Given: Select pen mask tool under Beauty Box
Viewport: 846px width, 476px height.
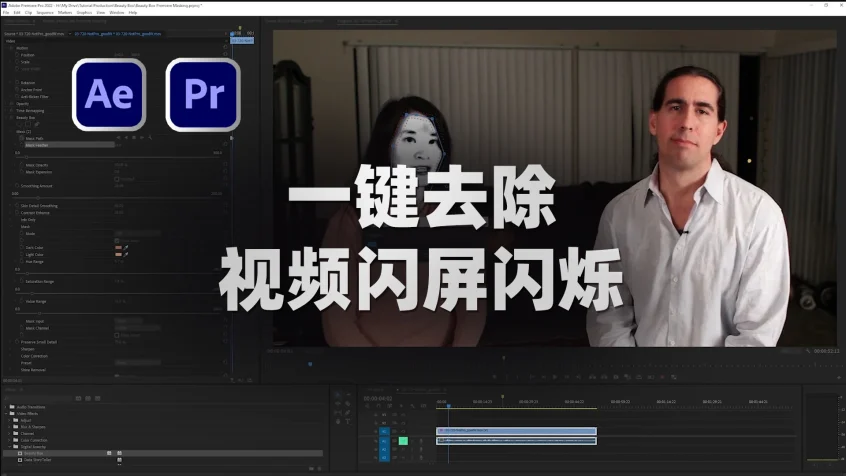Looking at the screenshot, I should pos(37,124).
